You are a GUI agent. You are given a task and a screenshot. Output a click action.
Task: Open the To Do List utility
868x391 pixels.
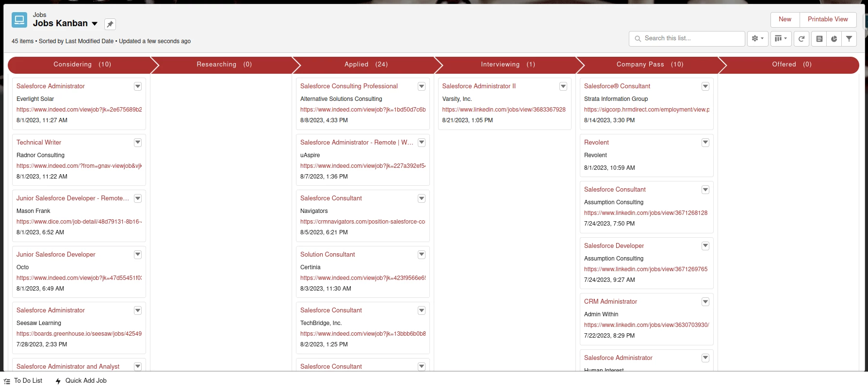(x=23, y=381)
